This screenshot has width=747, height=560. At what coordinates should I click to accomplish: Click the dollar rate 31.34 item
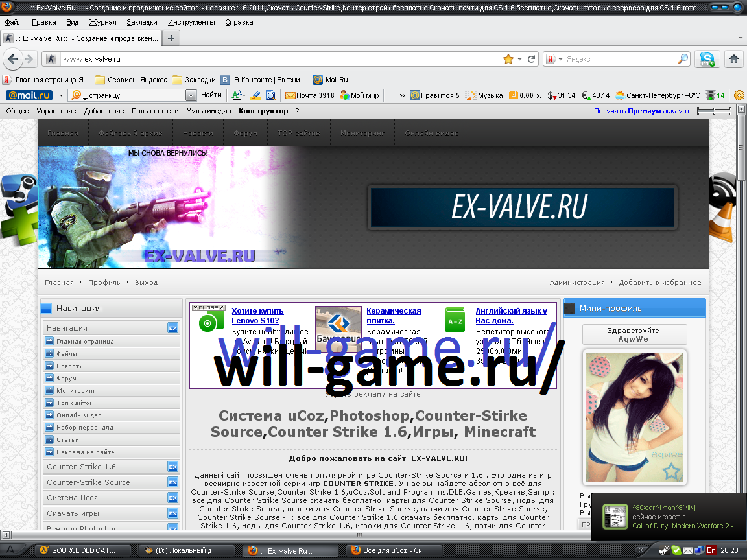point(561,95)
